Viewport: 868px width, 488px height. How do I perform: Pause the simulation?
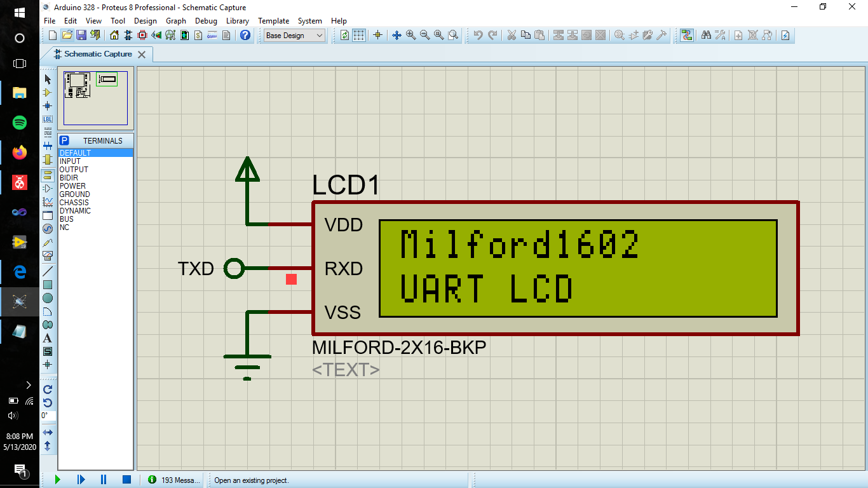[104, 480]
